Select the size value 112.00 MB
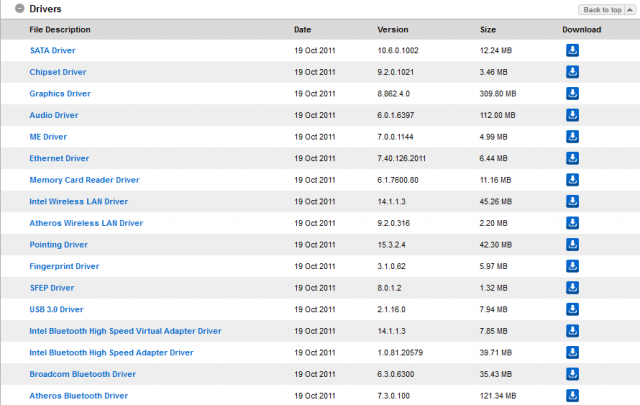 (498, 115)
